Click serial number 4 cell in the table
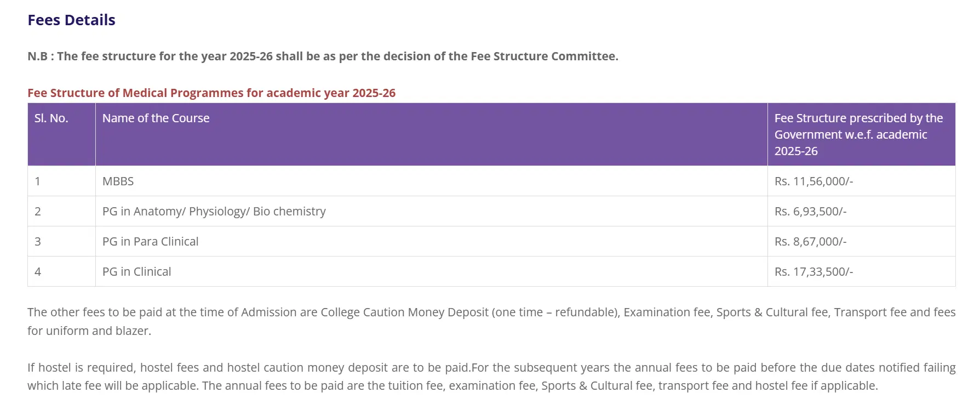The width and height of the screenshot is (980, 404). click(x=38, y=272)
